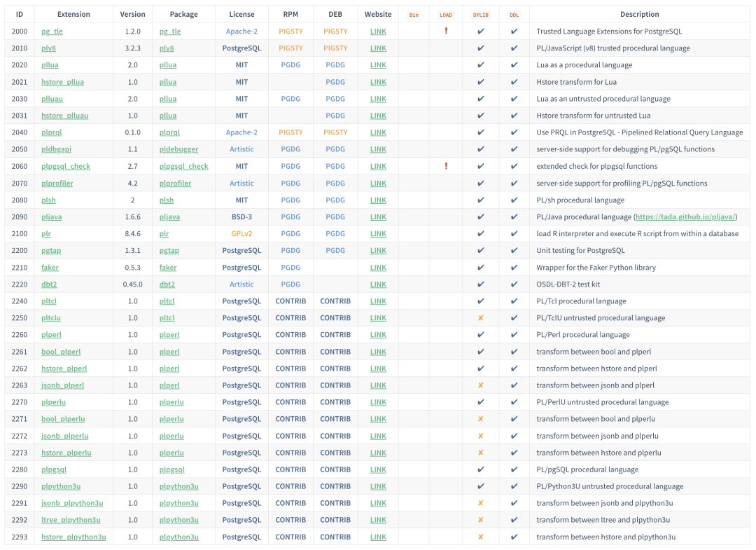Follow the tada.github.io/pljava URL in the description

(x=685, y=217)
